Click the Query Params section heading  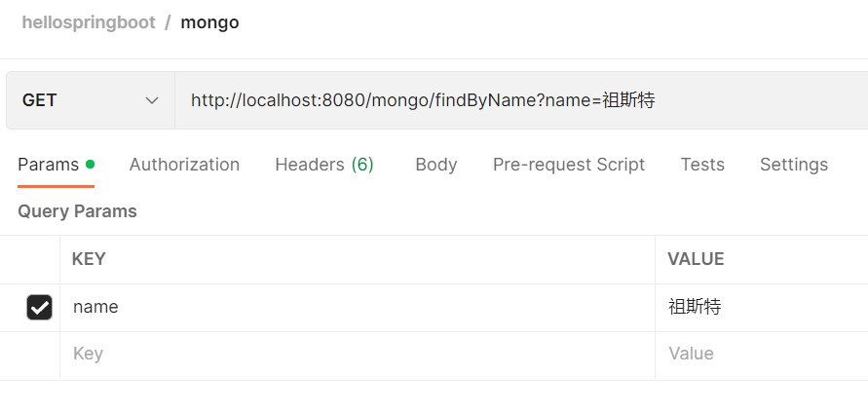pyautogui.click(x=77, y=211)
